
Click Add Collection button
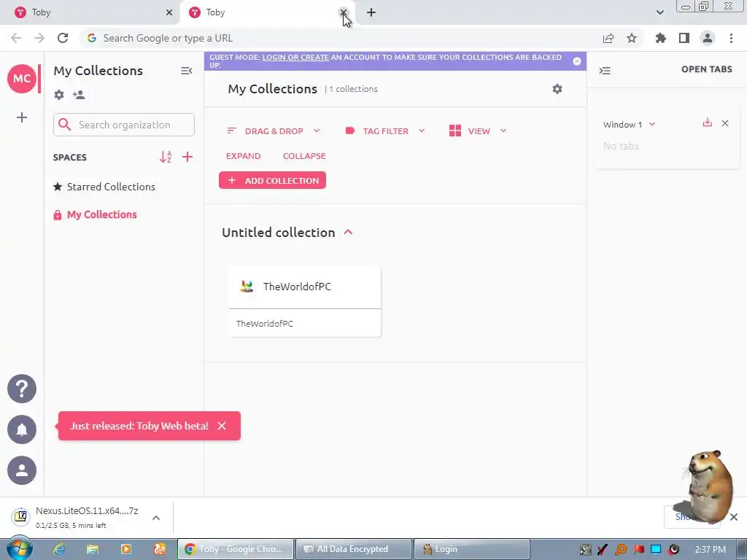coord(273,181)
